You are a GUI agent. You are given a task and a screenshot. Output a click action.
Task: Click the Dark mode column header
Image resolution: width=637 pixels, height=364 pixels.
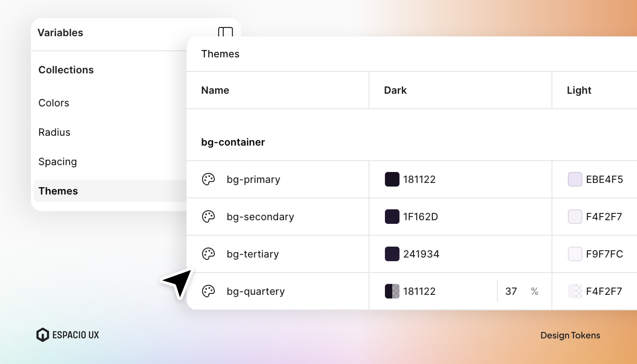(395, 90)
